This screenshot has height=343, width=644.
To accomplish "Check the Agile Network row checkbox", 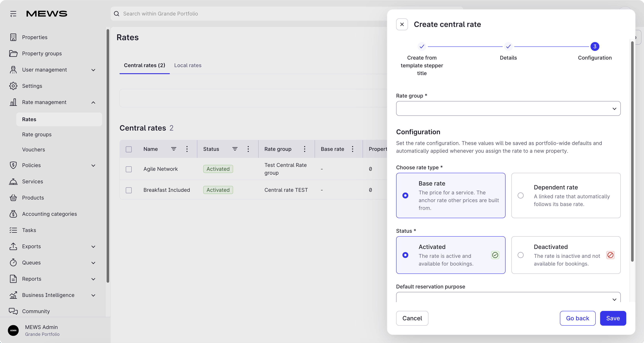I will [x=129, y=169].
